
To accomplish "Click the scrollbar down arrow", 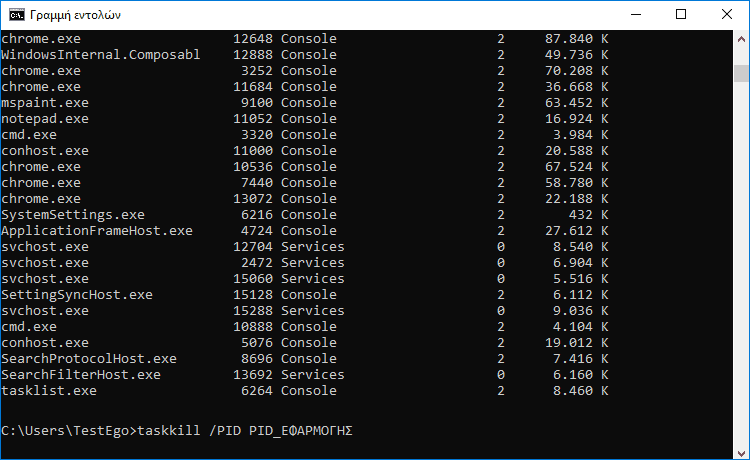I will 741,453.
